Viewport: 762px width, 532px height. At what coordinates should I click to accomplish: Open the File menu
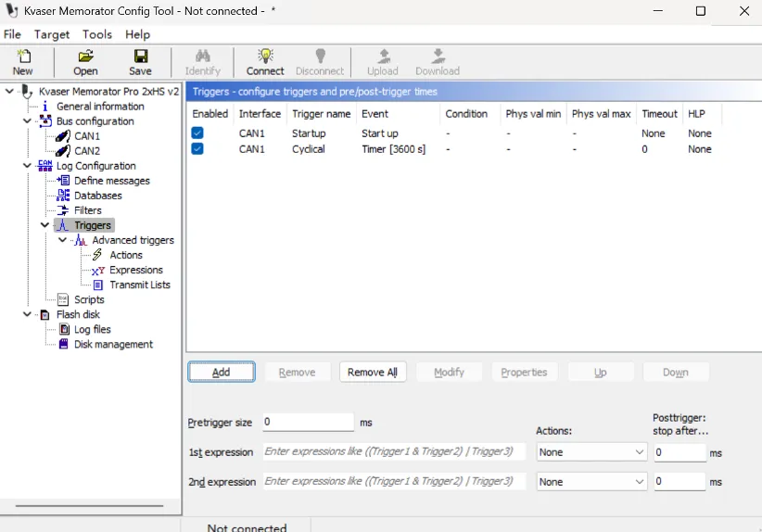click(12, 34)
